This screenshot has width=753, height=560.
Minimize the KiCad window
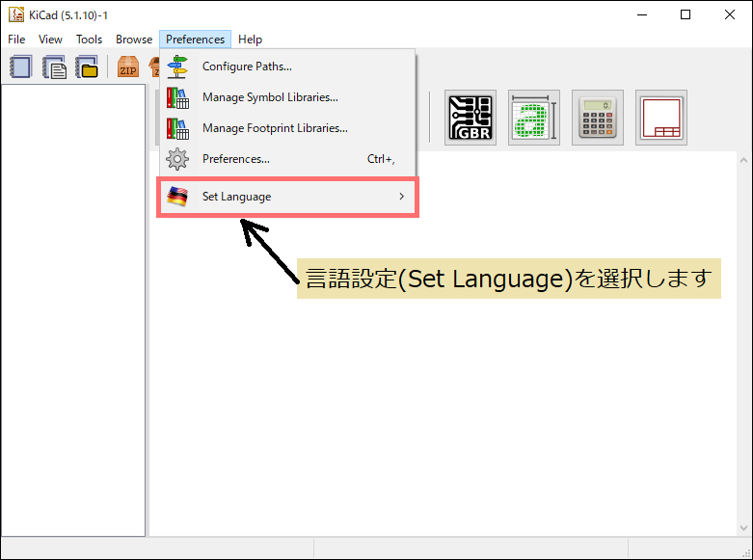click(x=642, y=14)
